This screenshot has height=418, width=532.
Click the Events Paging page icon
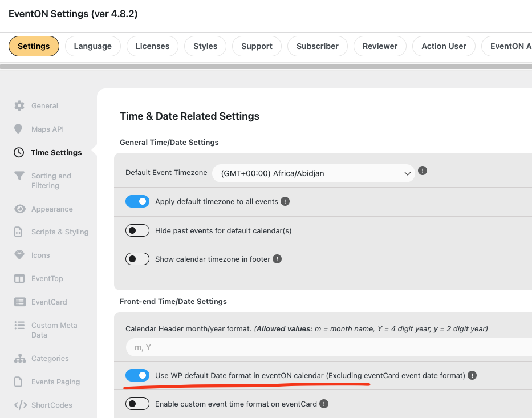pos(18,382)
